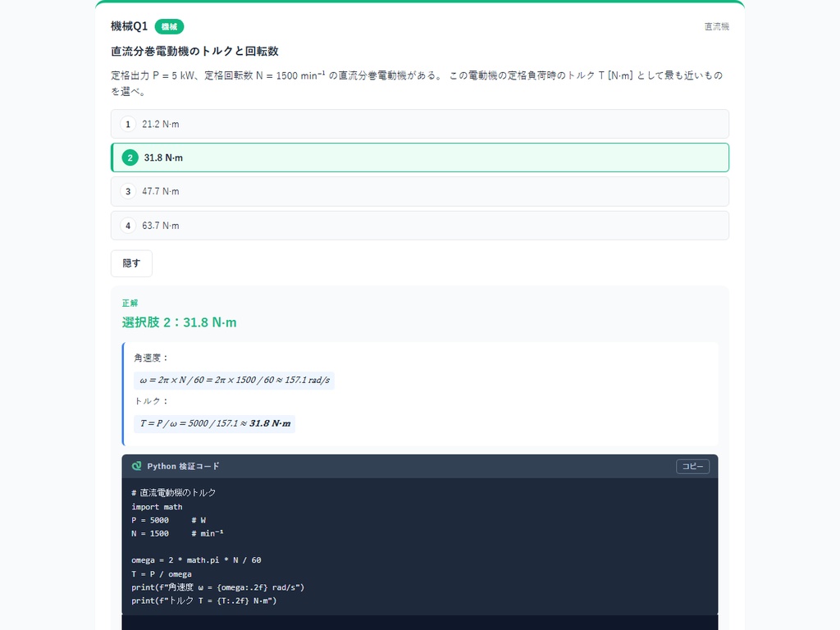The width and height of the screenshot is (840, 630).
Task: Click the トルク： label in the explanation
Action: [151, 401]
